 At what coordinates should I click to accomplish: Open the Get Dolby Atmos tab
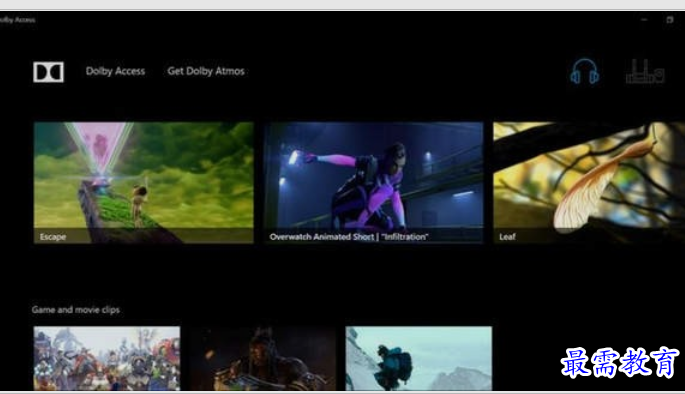206,71
